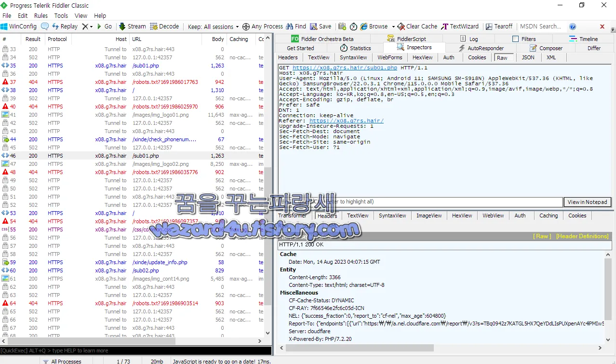Open the Referer x08.g7rs.hair link
This screenshot has width=616, height=364.
coord(347,121)
